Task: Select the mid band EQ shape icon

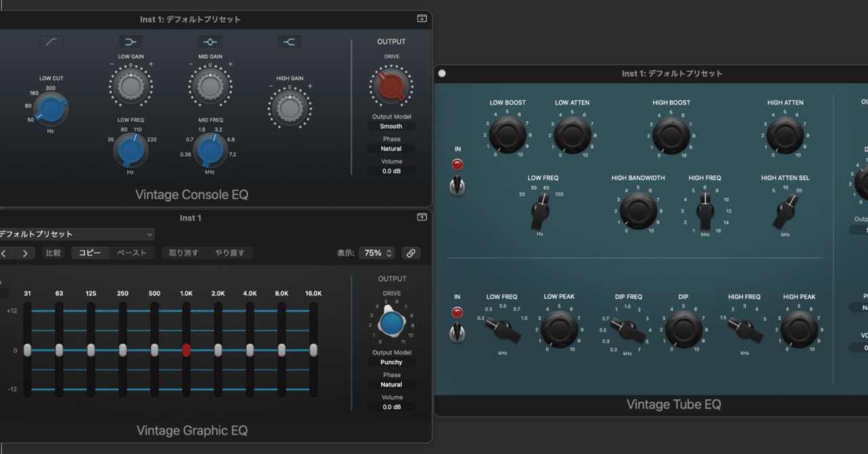Action: click(x=210, y=41)
